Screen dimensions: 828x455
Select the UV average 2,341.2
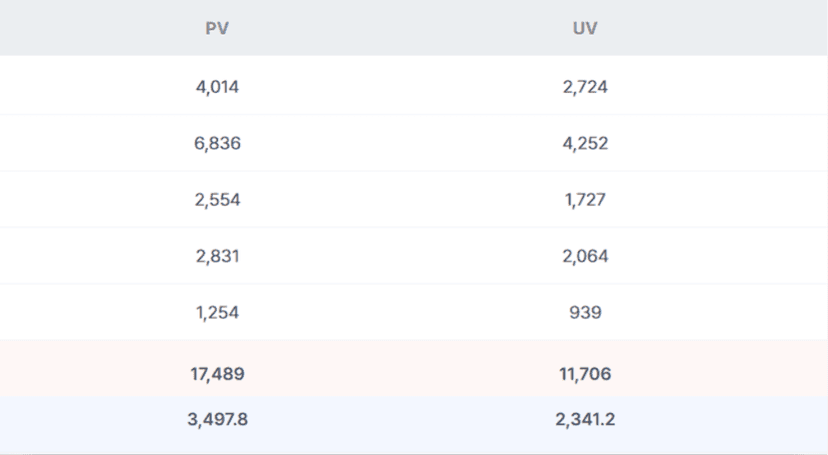[585, 419]
